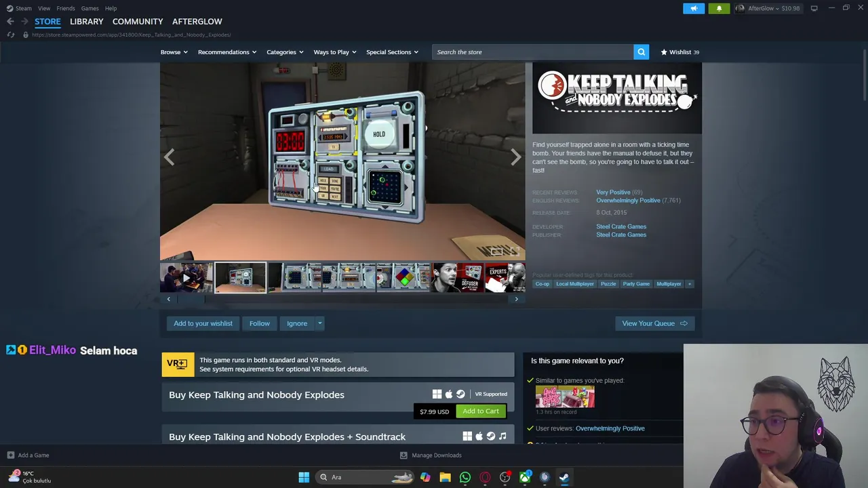868x488 pixels.
Task: Click the music note soundtrack icon
Action: (x=502, y=436)
